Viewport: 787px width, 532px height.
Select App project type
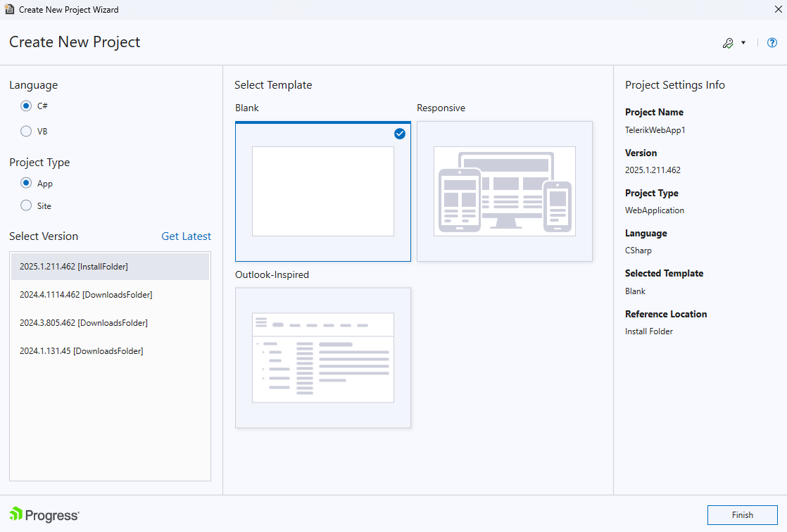(x=26, y=184)
